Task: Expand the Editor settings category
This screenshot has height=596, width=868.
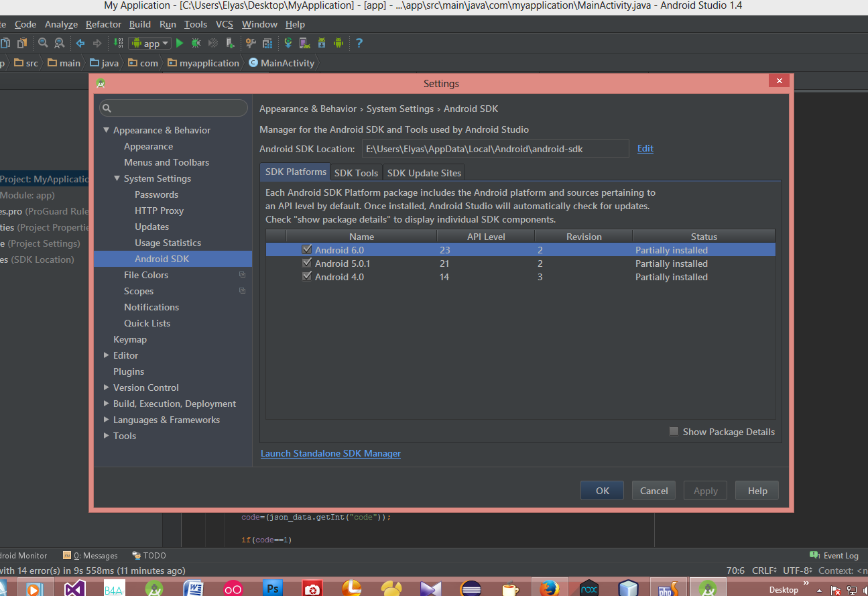Action: tap(107, 355)
